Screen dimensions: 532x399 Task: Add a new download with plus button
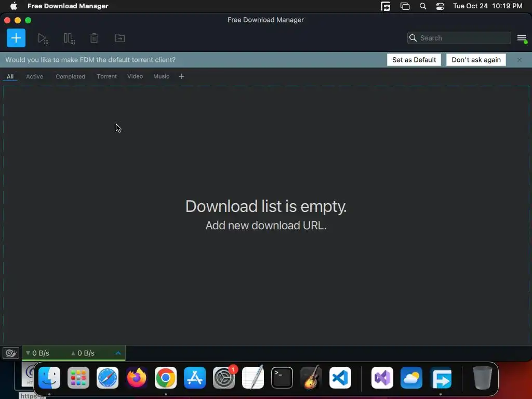click(x=16, y=38)
